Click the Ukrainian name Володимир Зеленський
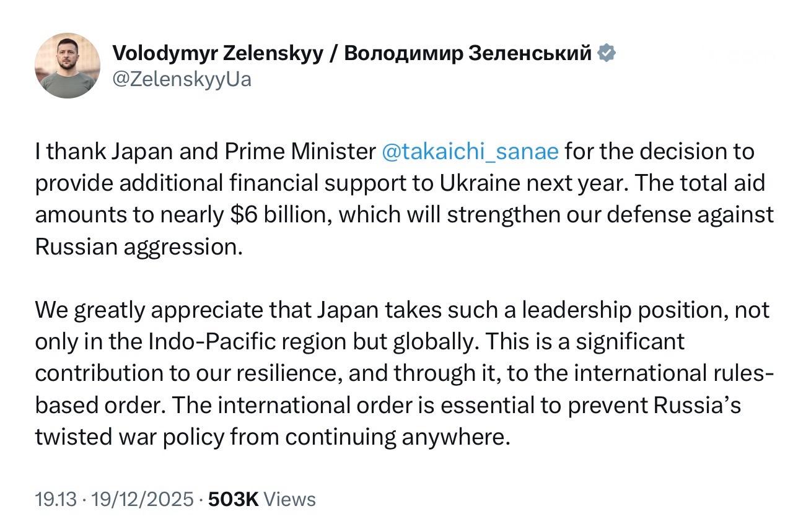Screen dimensions: 811x532 click(x=468, y=54)
